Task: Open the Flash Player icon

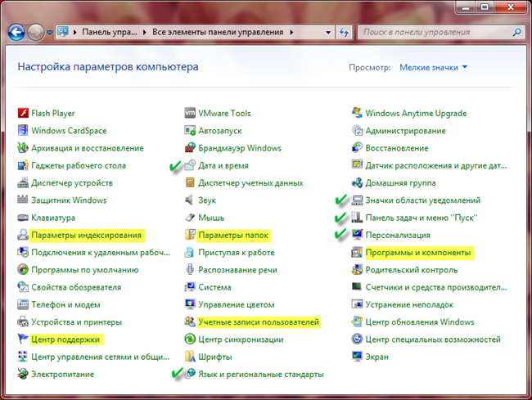Action: [23, 113]
